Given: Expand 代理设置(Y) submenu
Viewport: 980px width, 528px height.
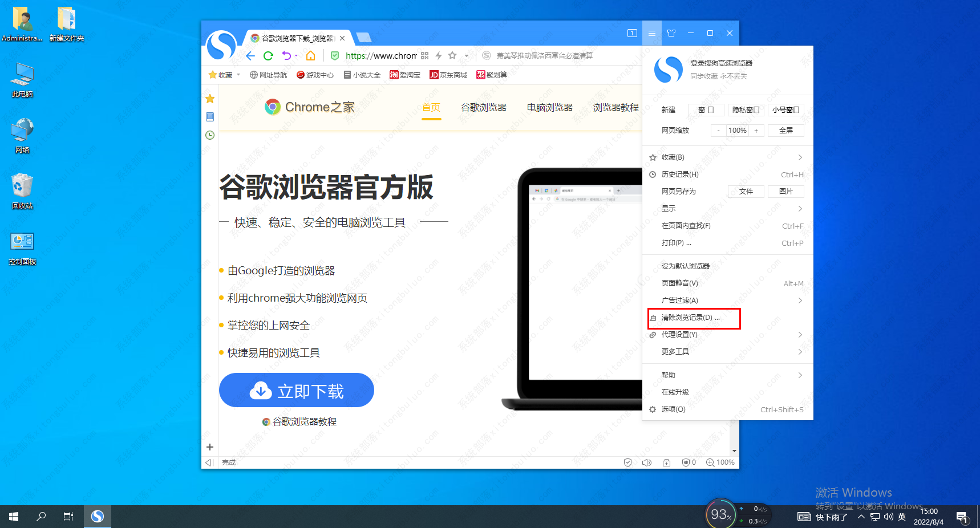Looking at the screenshot, I should coord(727,335).
